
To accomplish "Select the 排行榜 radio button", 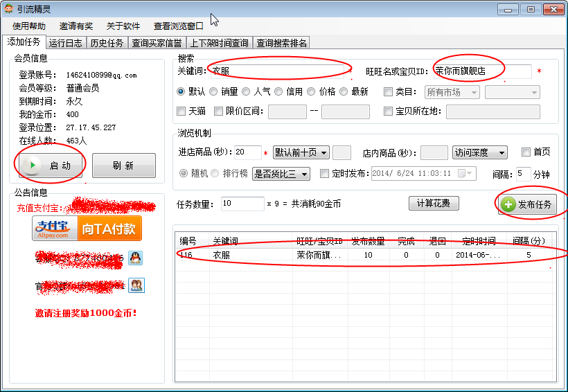I will (215, 173).
